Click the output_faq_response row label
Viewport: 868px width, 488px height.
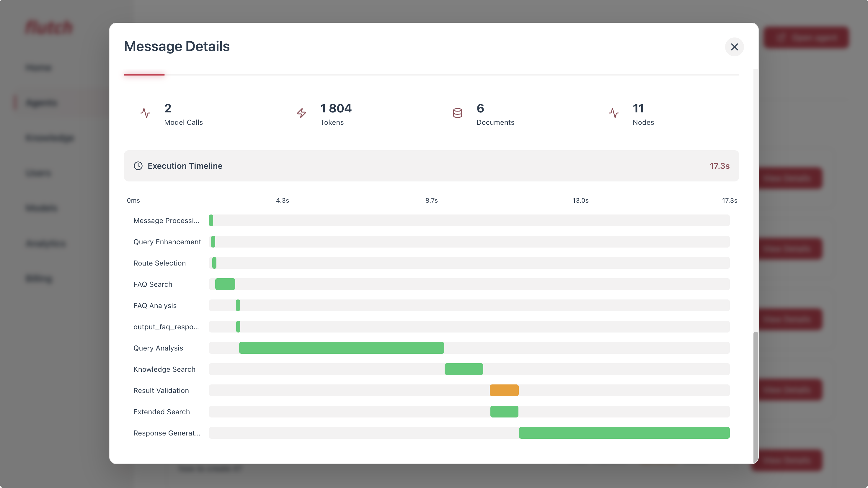[166, 327]
